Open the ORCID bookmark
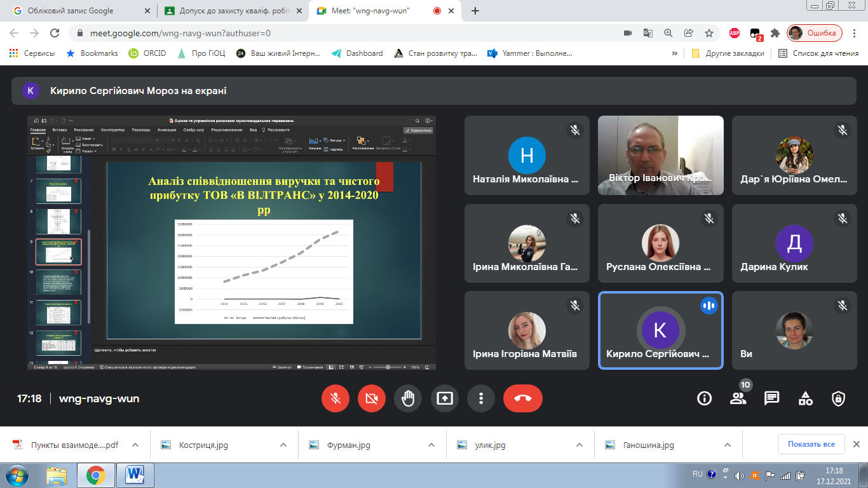Screen dimensions: 868x488 click(x=147, y=53)
